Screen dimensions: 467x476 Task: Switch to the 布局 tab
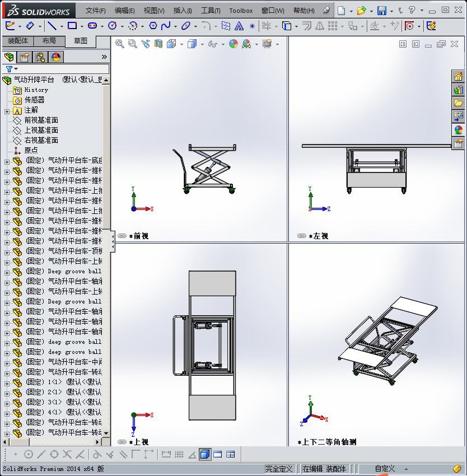(x=49, y=41)
